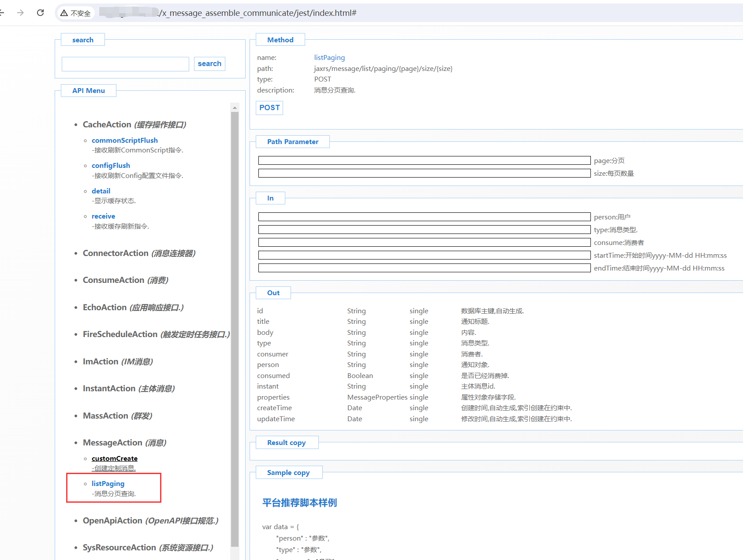This screenshot has width=743, height=560.
Task: Click the search button
Action: click(209, 64)
